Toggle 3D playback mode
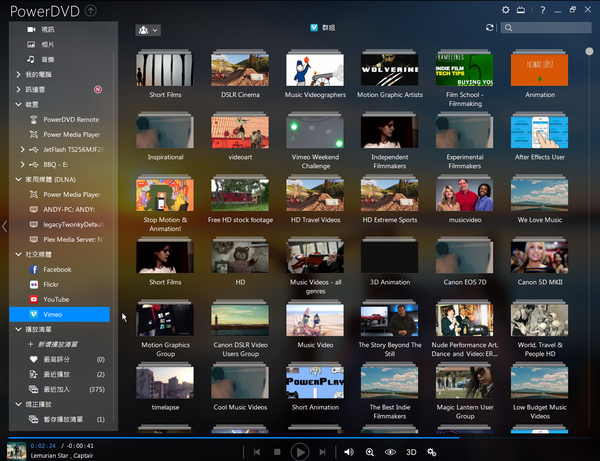 410,452
